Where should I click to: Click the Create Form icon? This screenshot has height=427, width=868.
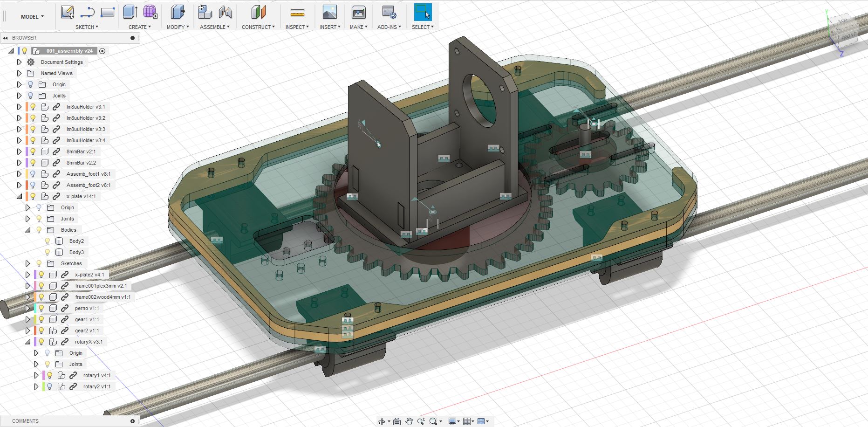pyautogui.click(x=150, y=13)
